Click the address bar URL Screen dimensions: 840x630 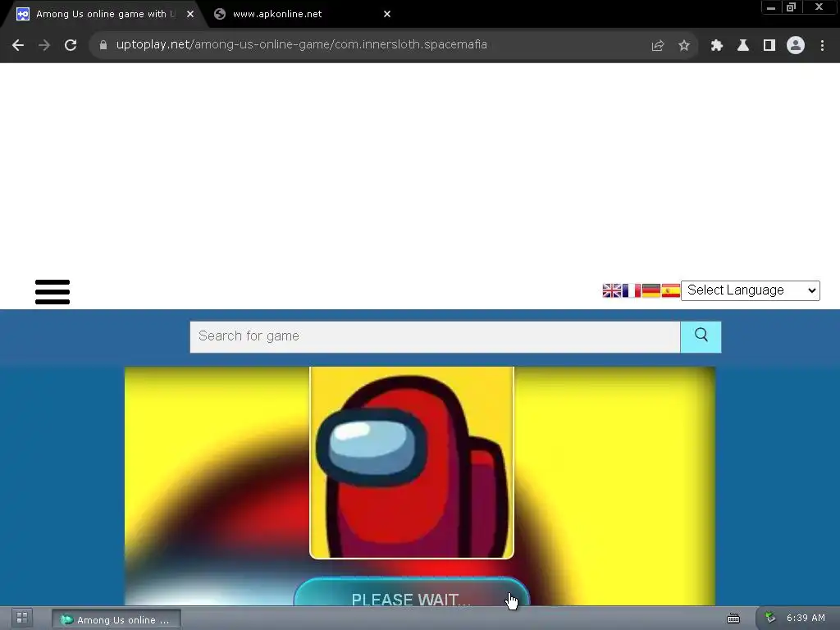coord(302,45)
